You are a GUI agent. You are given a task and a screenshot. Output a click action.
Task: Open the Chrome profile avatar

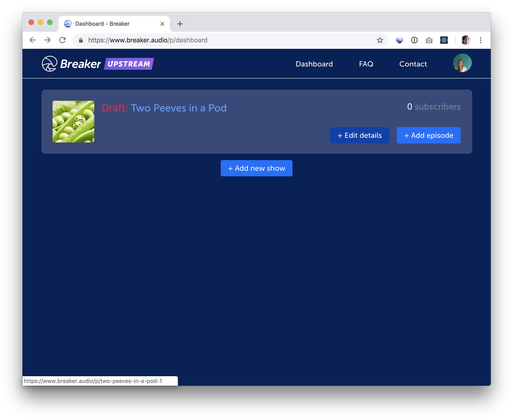click(x=466, y=40)
